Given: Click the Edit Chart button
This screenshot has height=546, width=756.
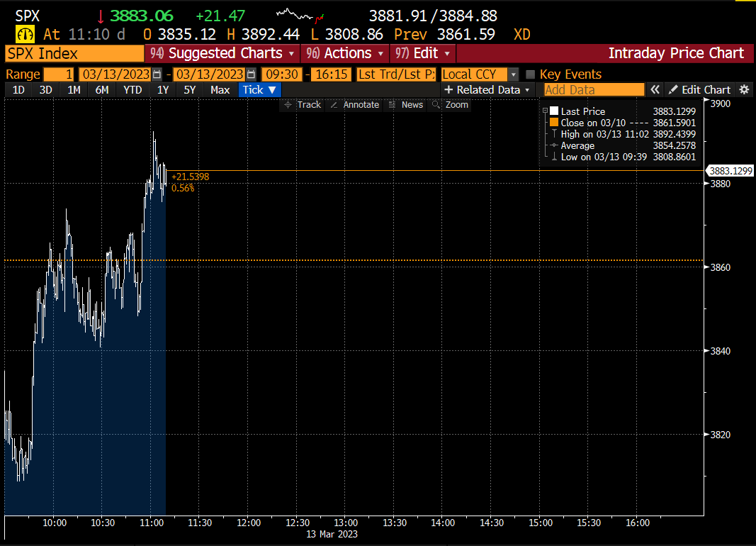Looking at the screenshot, I should 701,89.
